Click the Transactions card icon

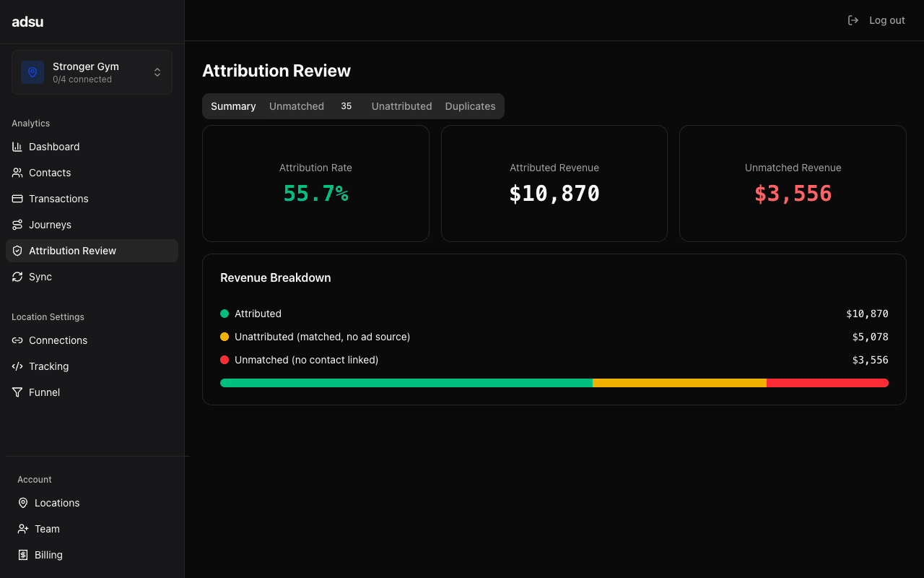pos(17,199)
